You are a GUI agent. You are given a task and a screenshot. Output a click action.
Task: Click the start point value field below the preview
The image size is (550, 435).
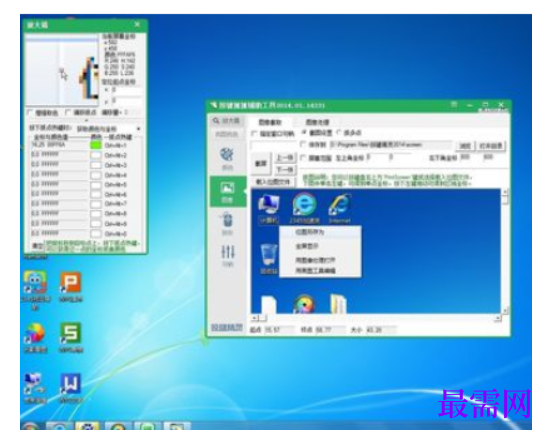(280, 330)
